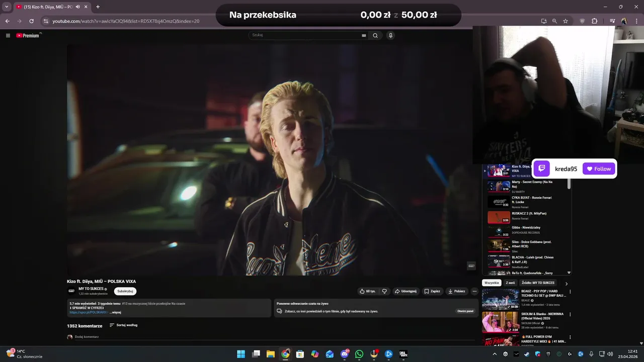This screenshot has height=362, width=644.
Task: Open Windows Start menu
Action: 241,354
